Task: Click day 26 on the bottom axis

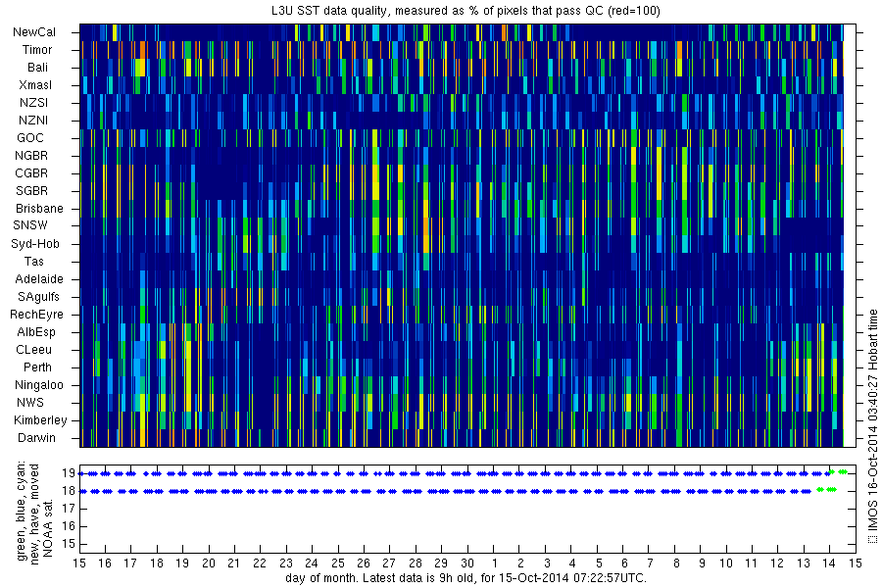Action: coord(364,563)
